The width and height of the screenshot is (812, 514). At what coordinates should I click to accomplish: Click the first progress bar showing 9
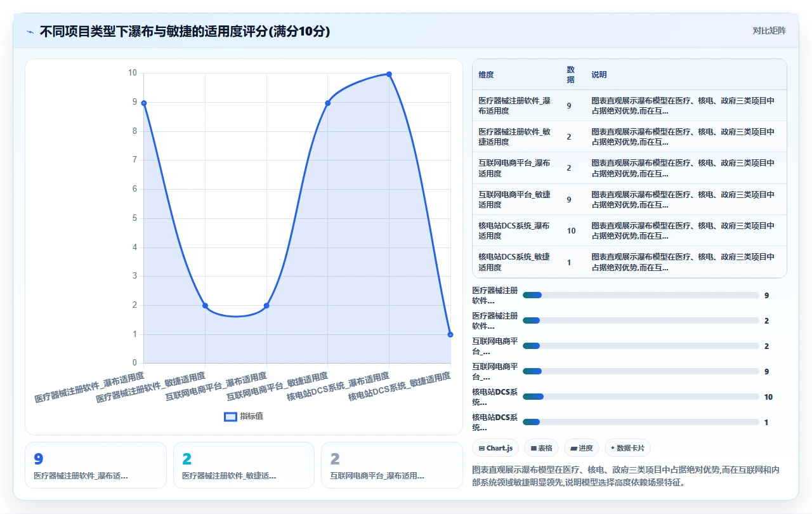point(641,295)
